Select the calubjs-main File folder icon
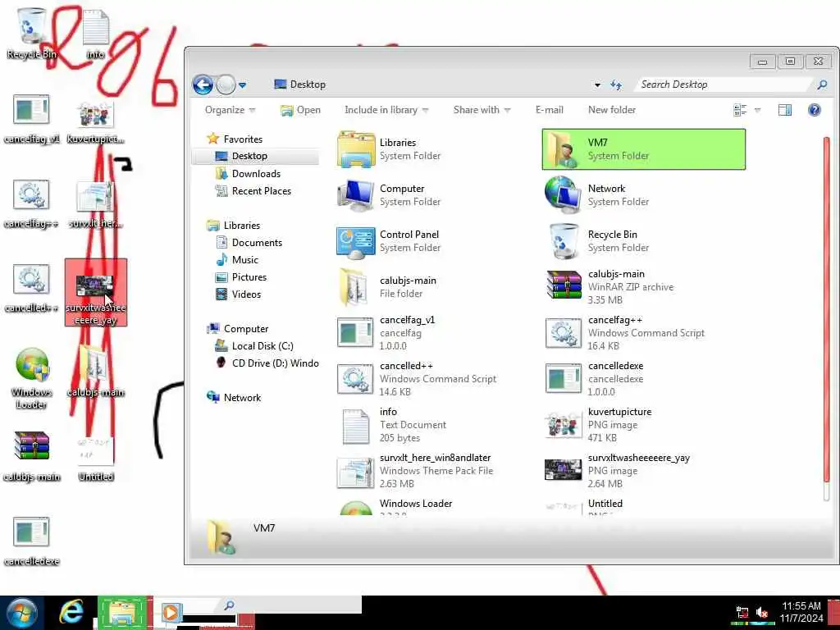 tap(354, 287)
